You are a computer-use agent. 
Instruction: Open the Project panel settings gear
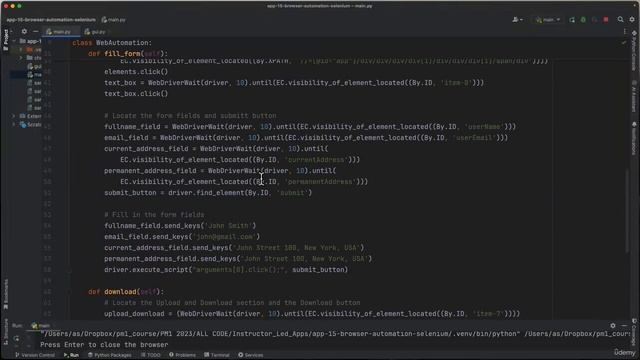(x=24, y=31)
